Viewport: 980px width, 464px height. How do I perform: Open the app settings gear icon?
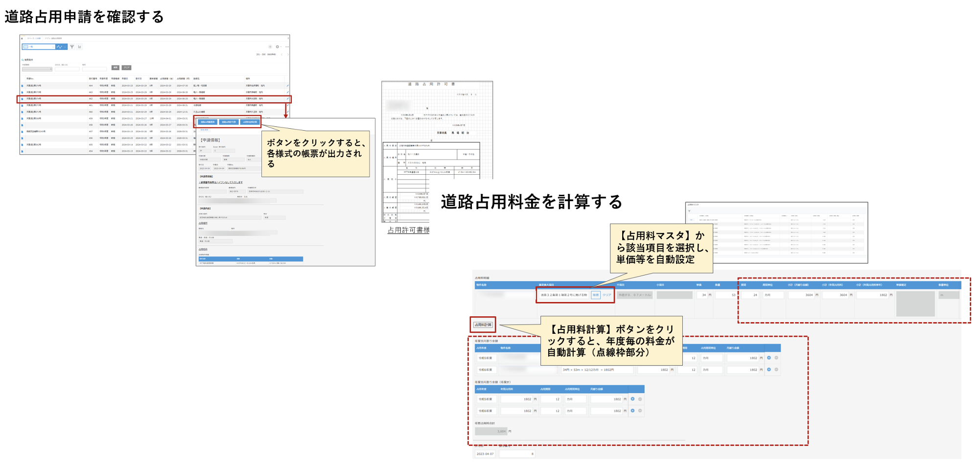coord(277,47)
